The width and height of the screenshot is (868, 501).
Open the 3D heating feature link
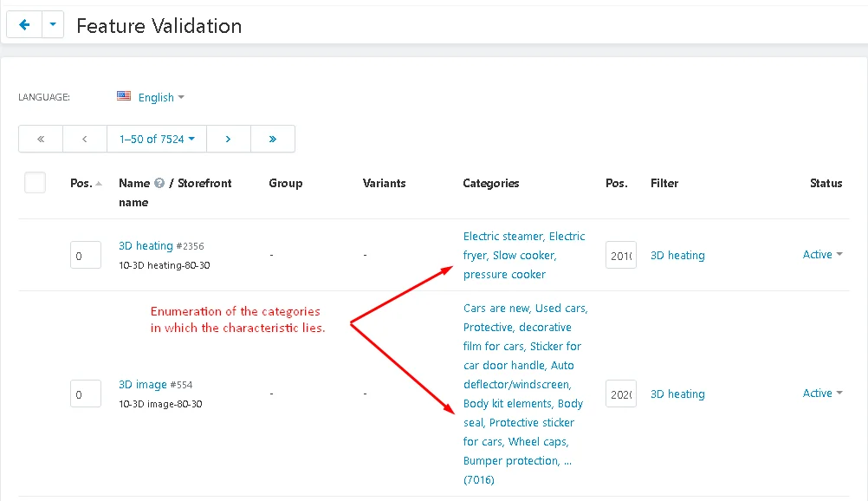click(146, 246)
